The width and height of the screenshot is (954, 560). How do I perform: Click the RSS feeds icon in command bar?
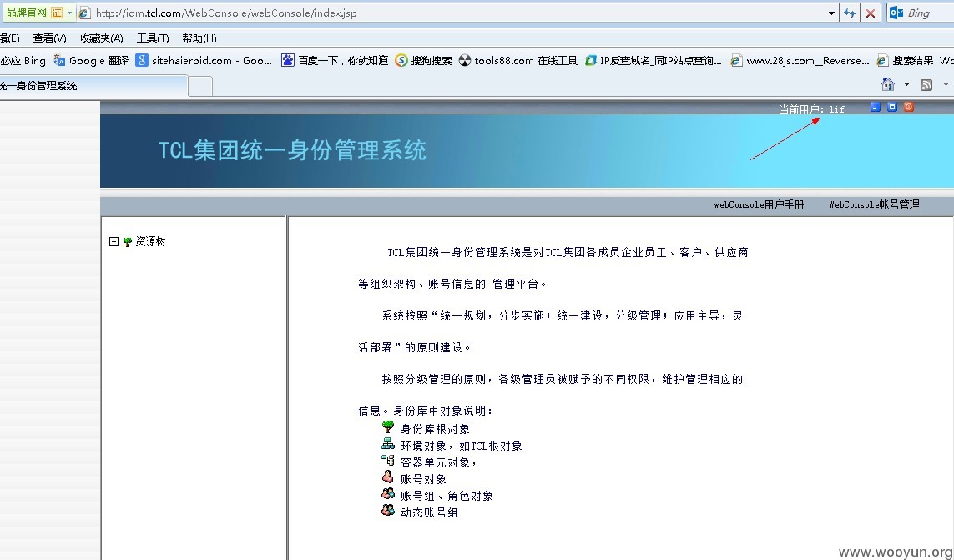click(926, 85)
